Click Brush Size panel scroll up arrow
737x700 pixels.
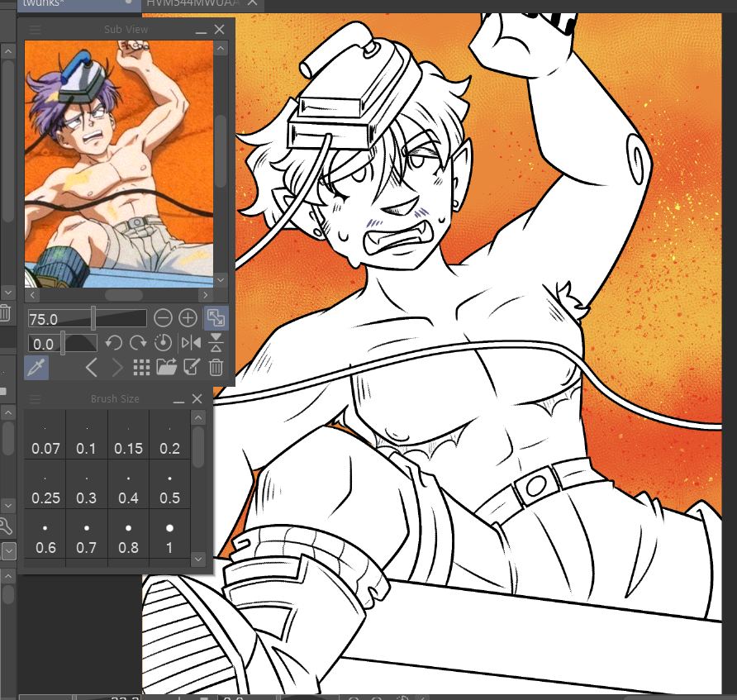click(x=198, y=417)
